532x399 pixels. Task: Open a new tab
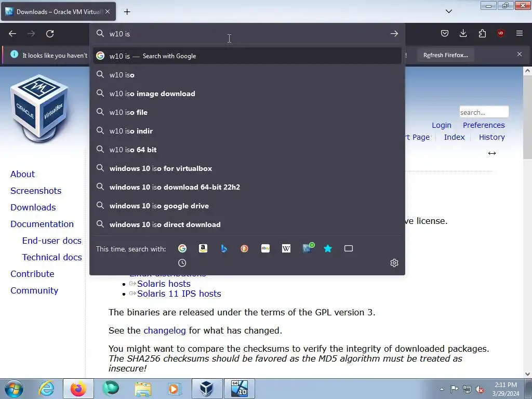pos(127,12)
